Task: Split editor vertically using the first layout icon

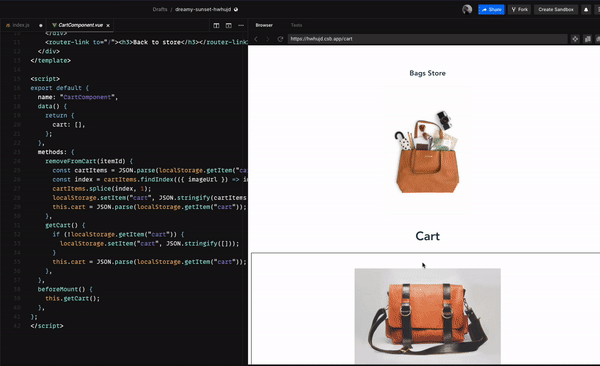Action: click(x=216, y=25)
